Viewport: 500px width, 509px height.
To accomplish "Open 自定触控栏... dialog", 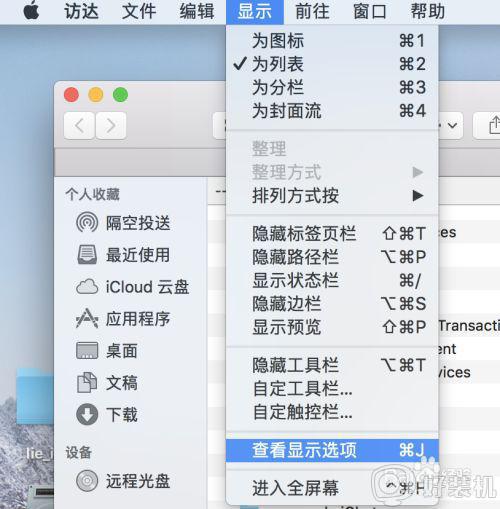I will [332, 412].
